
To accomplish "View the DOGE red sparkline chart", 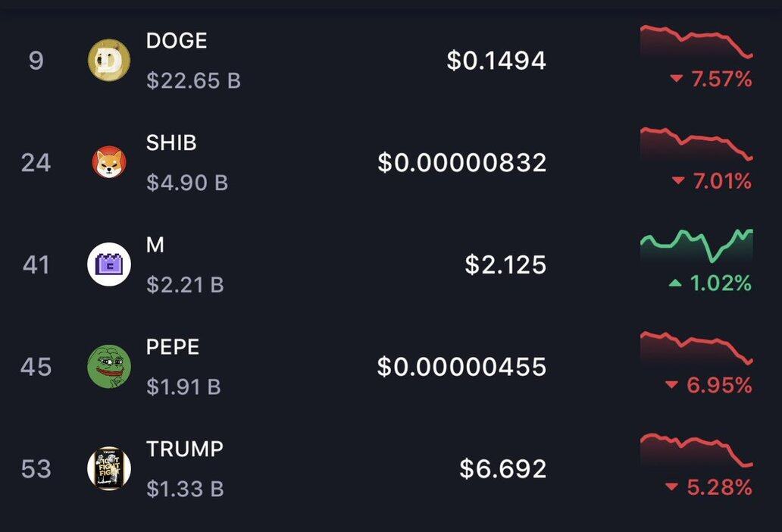I will [x=696, y=42].
